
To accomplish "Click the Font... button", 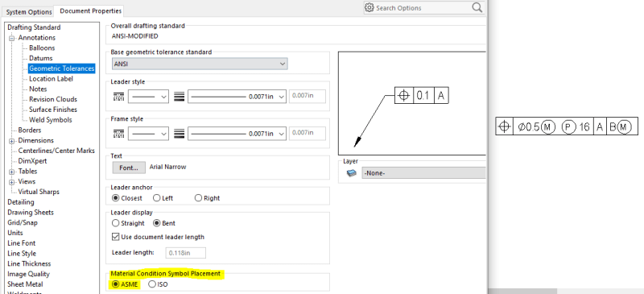I will click(x=129, y=168).
